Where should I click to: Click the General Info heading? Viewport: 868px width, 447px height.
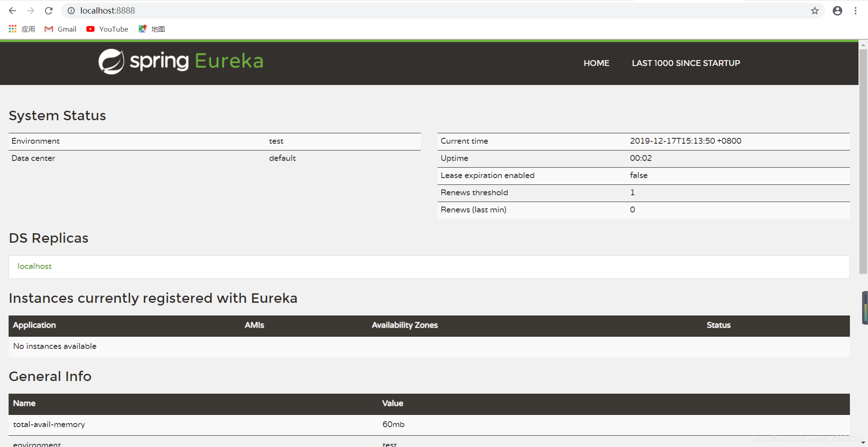(x=50, y=376)
